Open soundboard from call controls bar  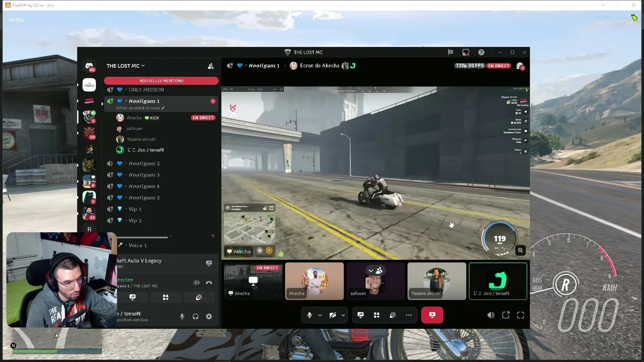(x=392, y=315)
